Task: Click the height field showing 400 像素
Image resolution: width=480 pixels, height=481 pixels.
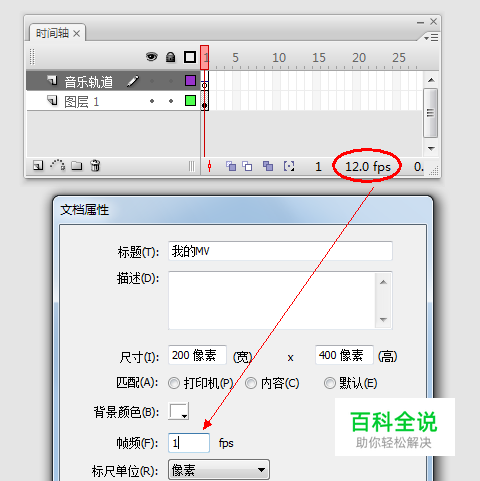Action: coord(344,355)
